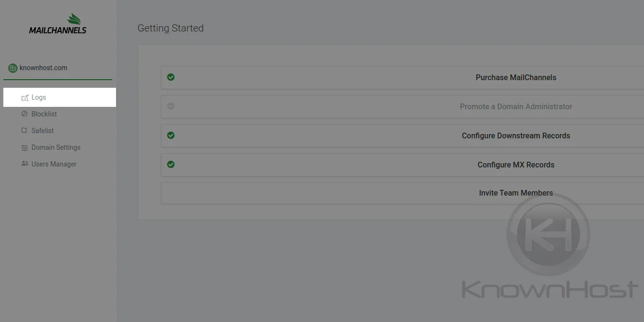Open the Users Manager link
The width and height of the screenshot is (644, 322).
pos(54,164)
